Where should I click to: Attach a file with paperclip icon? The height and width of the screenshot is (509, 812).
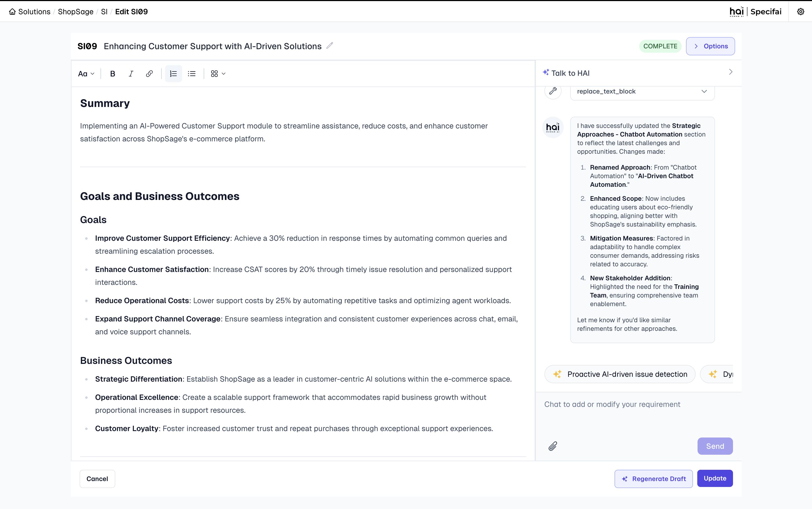coord(553,446)
